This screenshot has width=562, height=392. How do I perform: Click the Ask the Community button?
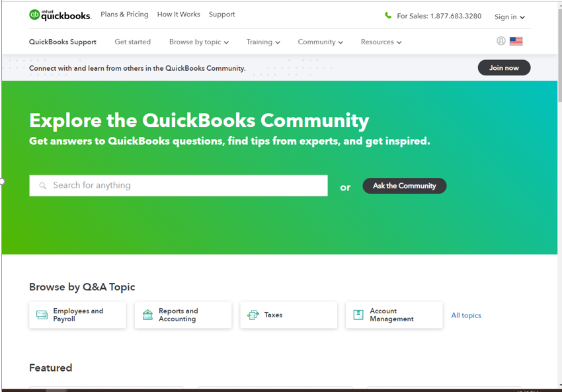pyautogui.click(x=404, y=186)
